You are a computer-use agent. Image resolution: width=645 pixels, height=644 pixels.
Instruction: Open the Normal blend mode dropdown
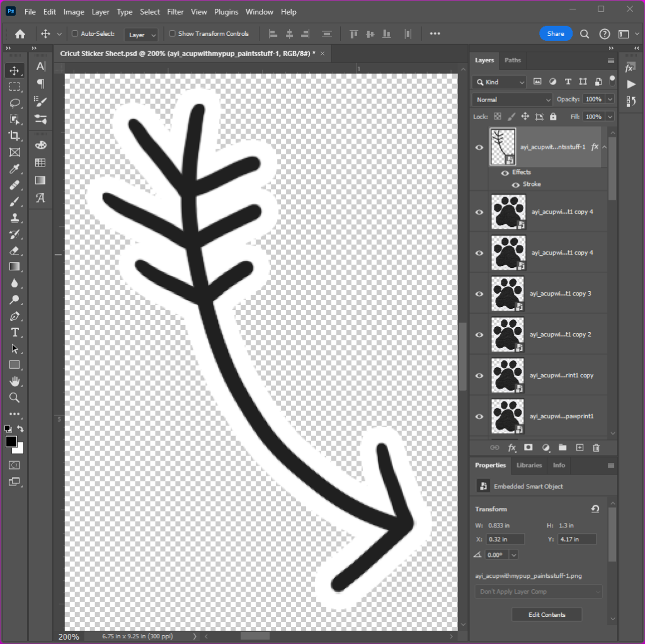coord(512,100)
